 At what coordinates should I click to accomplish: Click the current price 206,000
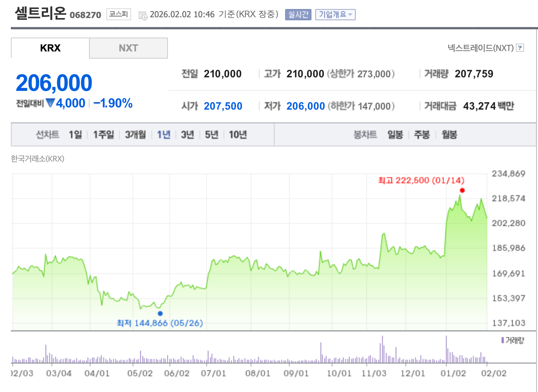click(54, 83)
